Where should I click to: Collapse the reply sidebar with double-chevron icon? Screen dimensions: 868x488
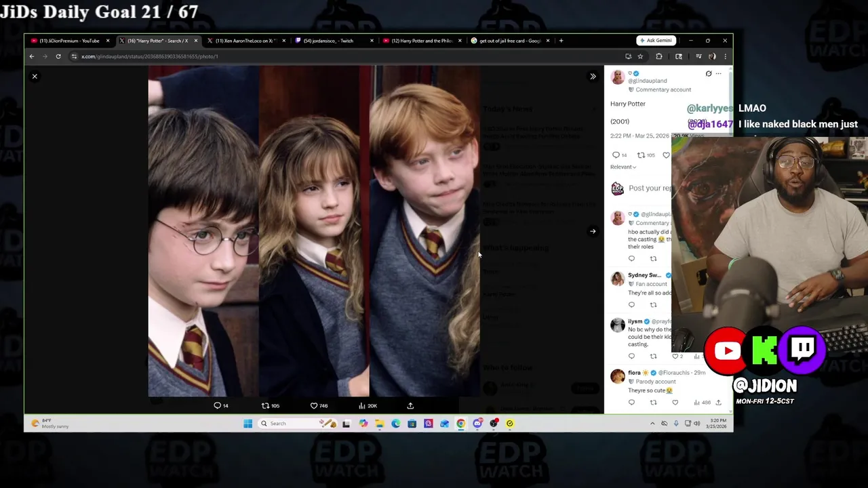click(593, 77)
